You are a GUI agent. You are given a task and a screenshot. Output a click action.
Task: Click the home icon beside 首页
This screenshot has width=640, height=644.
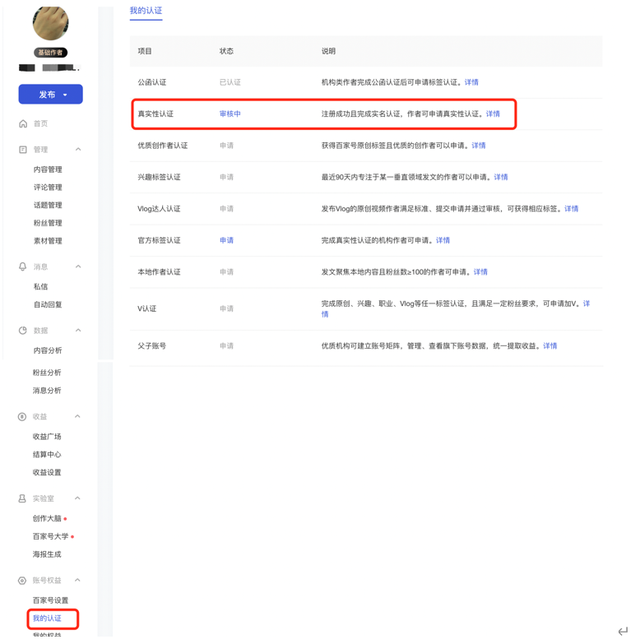pyautogui.click(x=23, y=124)
